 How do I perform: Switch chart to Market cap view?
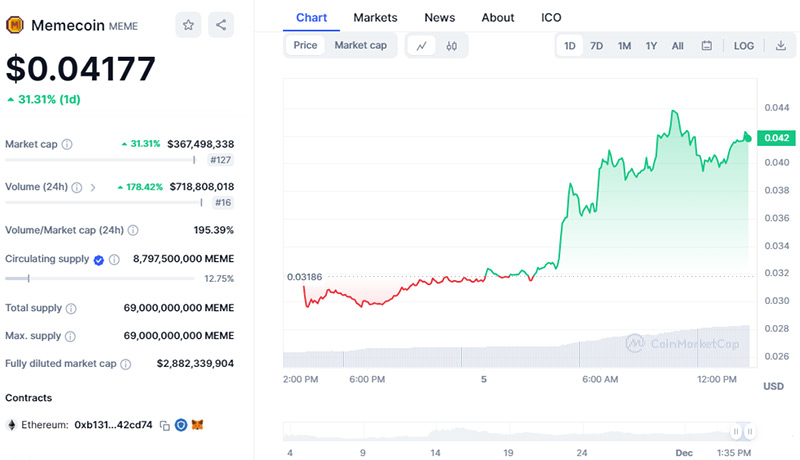pos(360,45)
